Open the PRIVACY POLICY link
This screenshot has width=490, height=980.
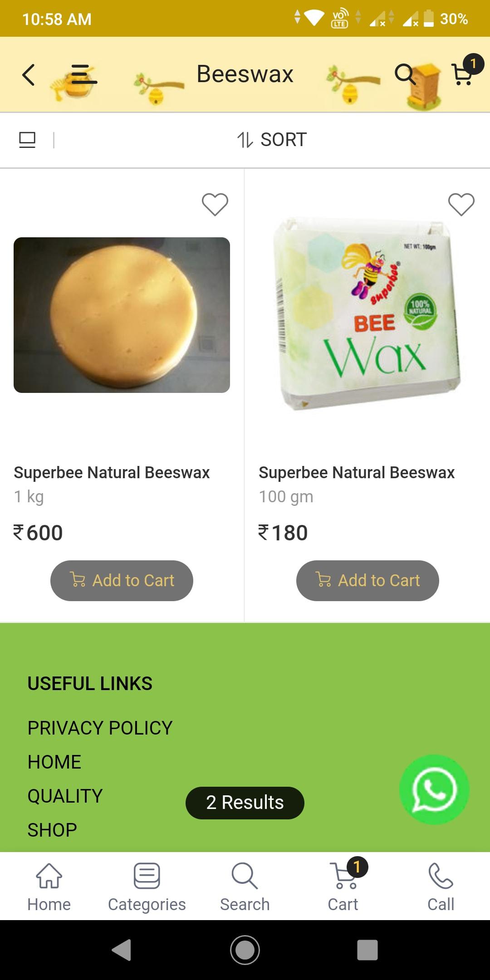pos(100,728)
